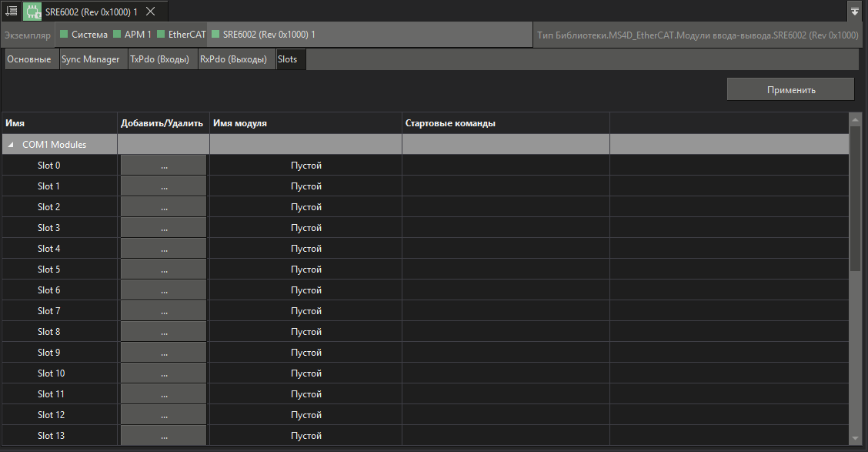Open add/remove button for Slot 0

click(x=164, y=166)
